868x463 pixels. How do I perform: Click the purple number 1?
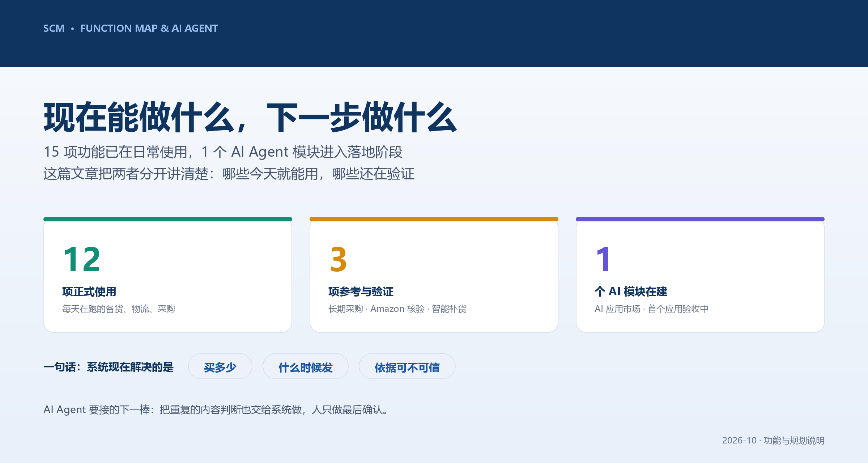[603, 259]
